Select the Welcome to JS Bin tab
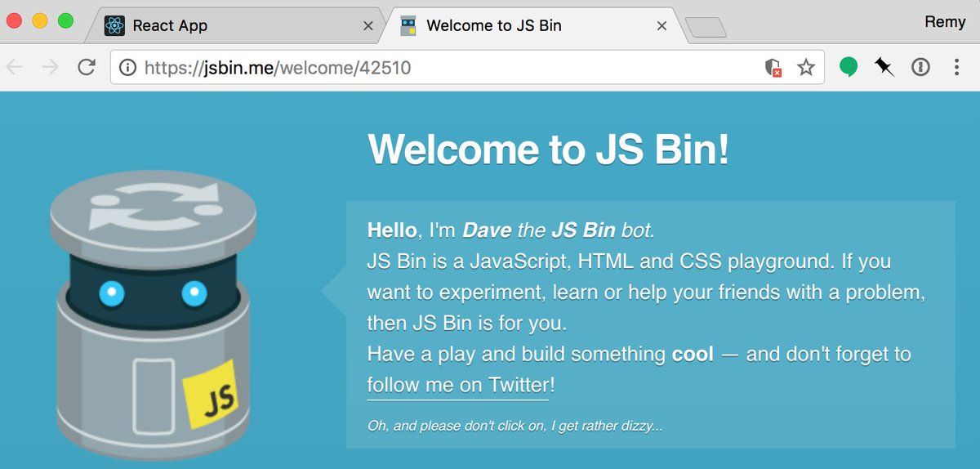The width and height of the screenshot is (980, 469). click(532, 25)
